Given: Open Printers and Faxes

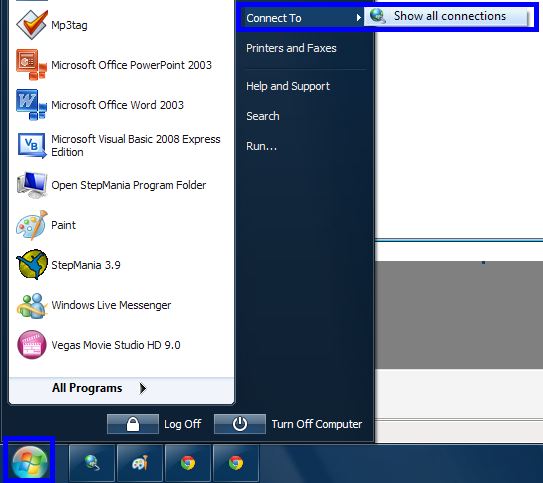Looking at the screenshot, I should 291,48.
